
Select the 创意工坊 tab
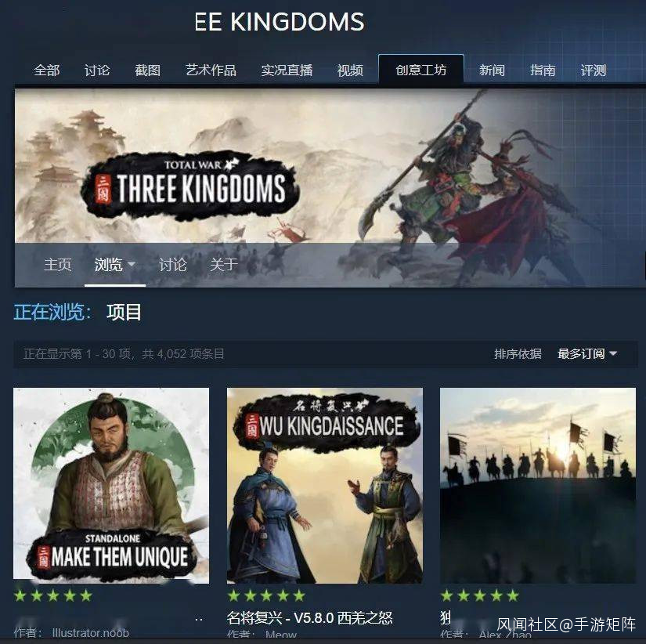click(x=421, y=69)
